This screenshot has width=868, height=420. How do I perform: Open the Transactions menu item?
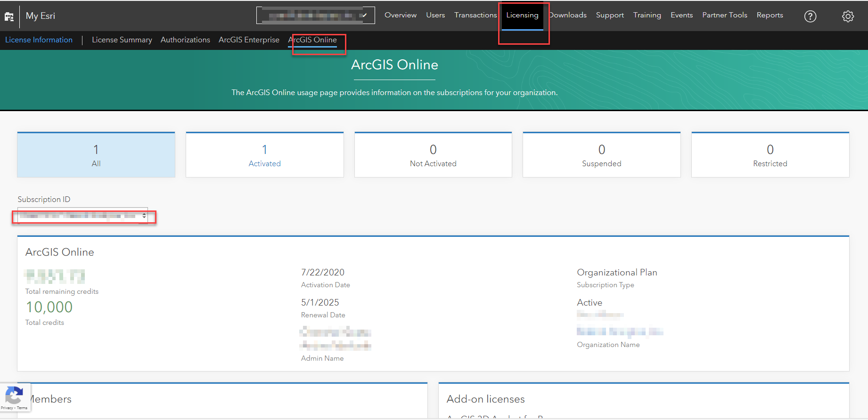pos(475,15)
